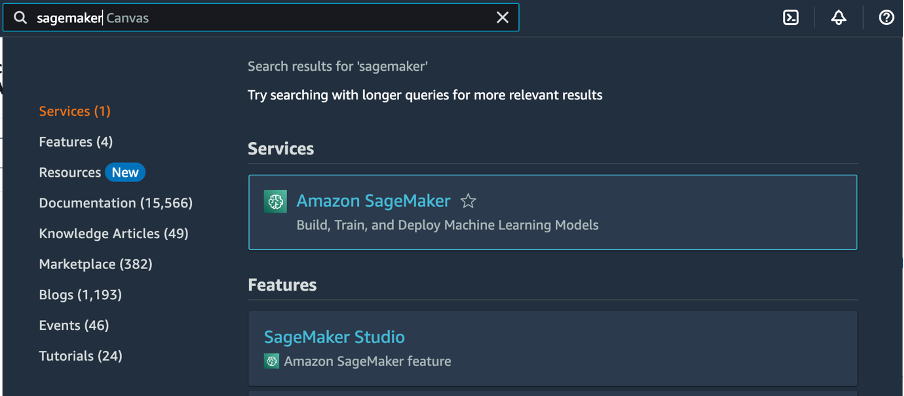Select the Events (46) filter
This screenshot has height=396, width=904.
(74, 325)
